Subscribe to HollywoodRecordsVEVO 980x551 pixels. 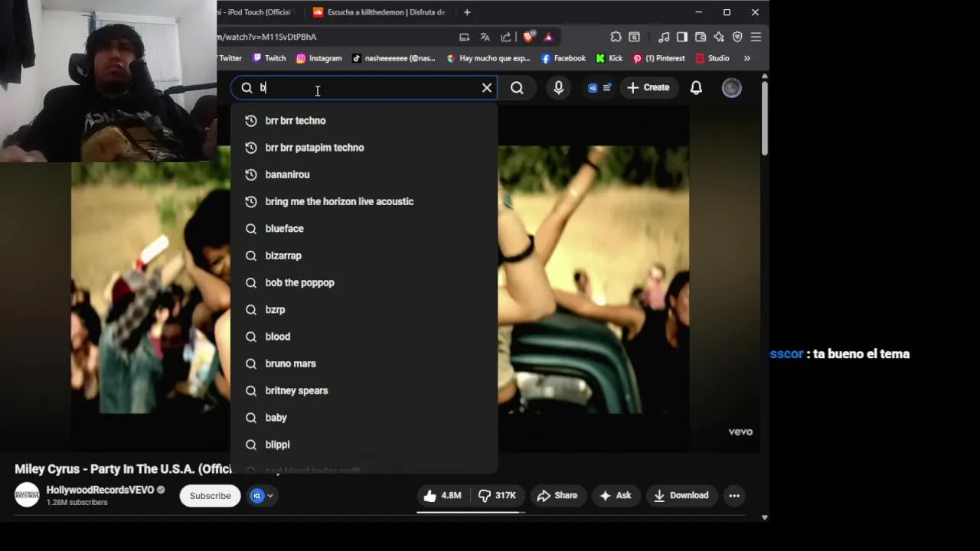click(210, 496)
